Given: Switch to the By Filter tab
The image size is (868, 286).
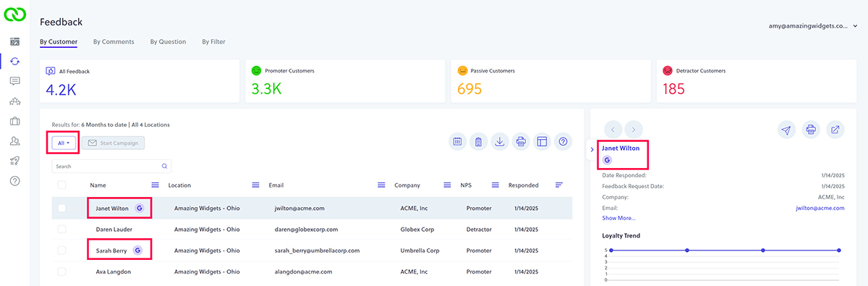Looking at the screenshot, I should pos(213,42).
